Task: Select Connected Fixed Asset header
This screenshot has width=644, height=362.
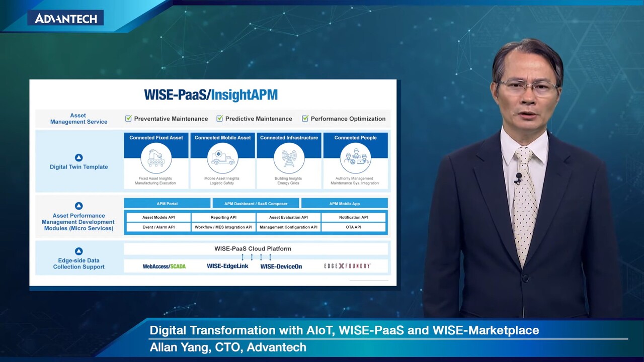Action: coord(156,138)
